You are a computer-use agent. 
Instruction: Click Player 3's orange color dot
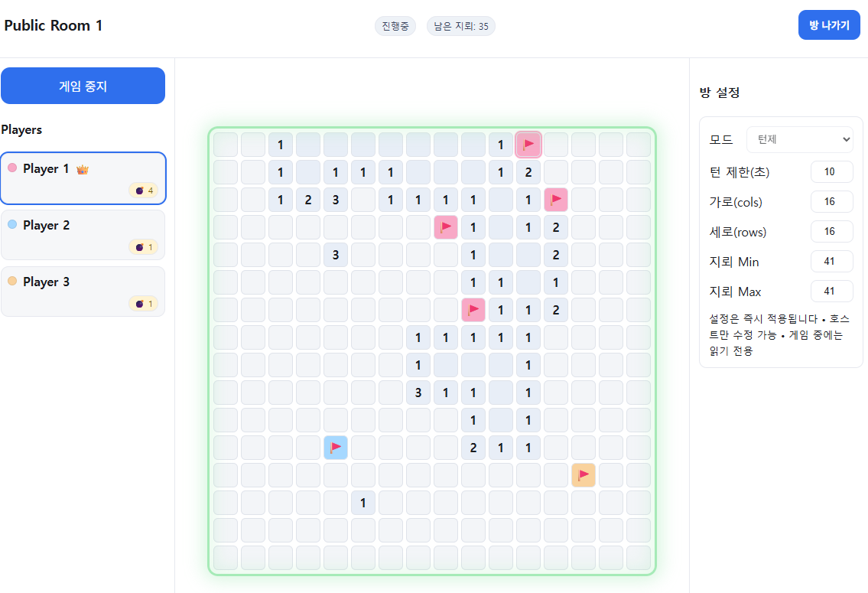(12, 281)
